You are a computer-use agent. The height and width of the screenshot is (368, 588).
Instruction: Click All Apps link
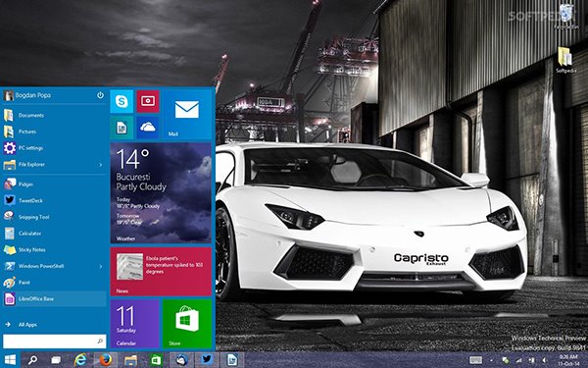[27, 325]
